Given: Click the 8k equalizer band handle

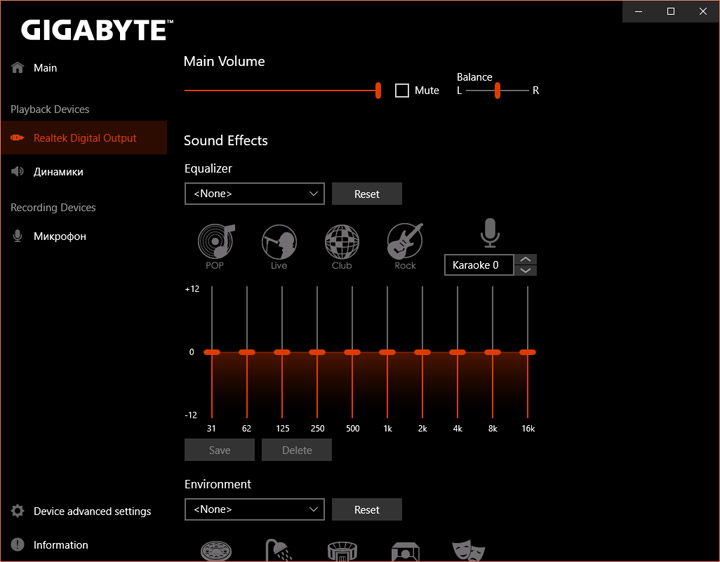Looking at the screenshot, I should pos(493,352).
